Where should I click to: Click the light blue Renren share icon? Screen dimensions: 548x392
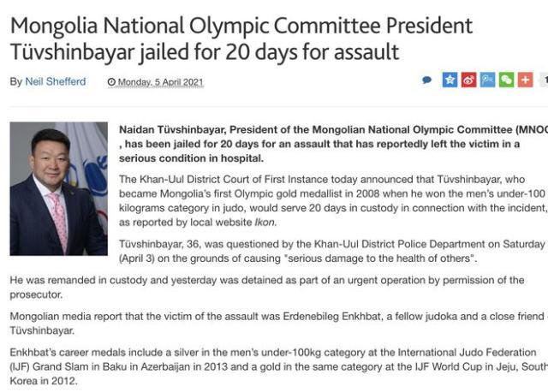pyautogui.click(x=487, y=80)
